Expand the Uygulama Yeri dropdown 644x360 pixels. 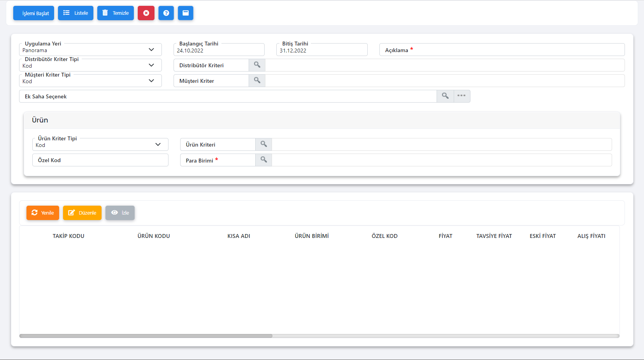151,50
